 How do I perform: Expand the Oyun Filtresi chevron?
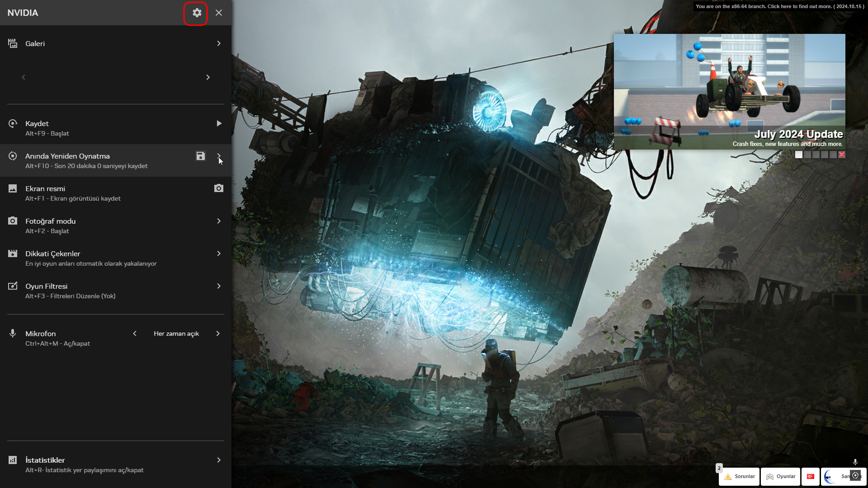pos(219,286)
